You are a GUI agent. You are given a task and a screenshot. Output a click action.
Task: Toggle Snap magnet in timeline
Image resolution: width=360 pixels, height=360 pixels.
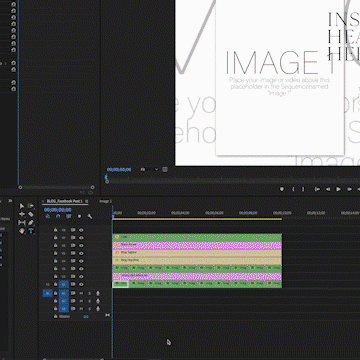(58, 216)
